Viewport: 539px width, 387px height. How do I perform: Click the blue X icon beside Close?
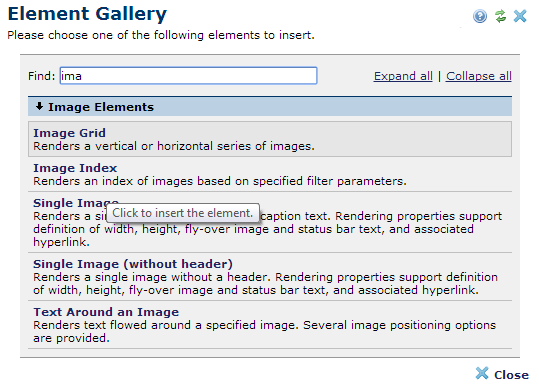[482, 373]
